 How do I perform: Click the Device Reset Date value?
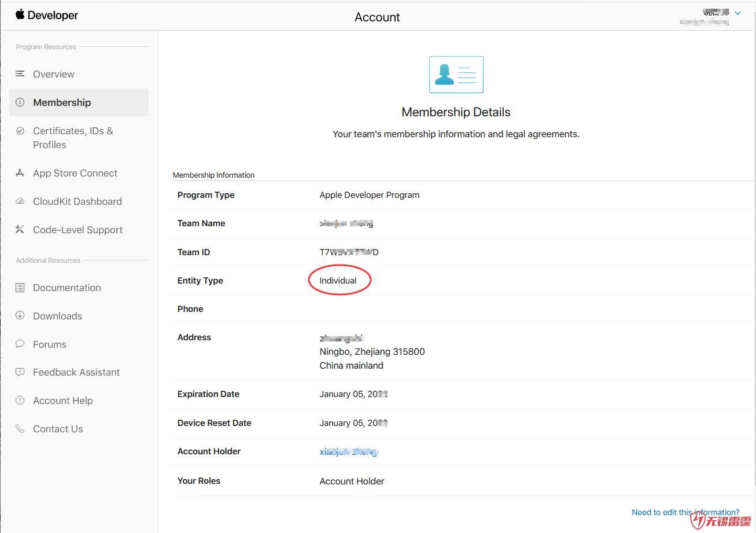pyautogui.click(x=353, y=423)
